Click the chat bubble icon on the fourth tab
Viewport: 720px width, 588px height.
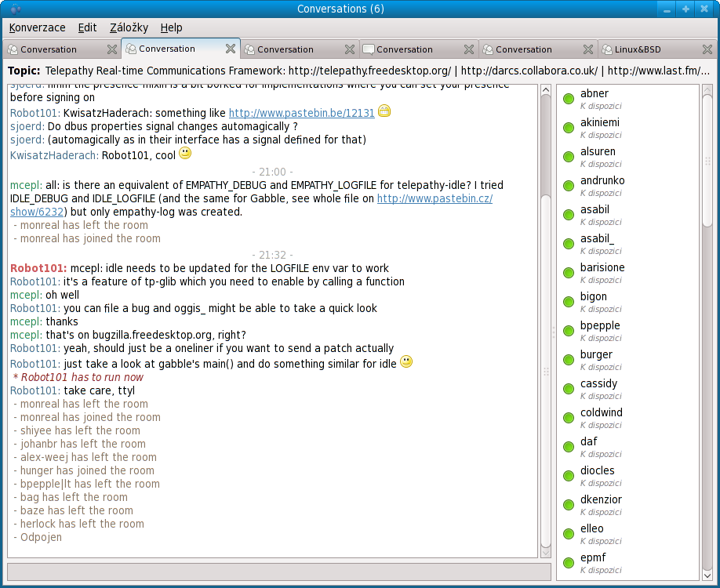(368, 49)
